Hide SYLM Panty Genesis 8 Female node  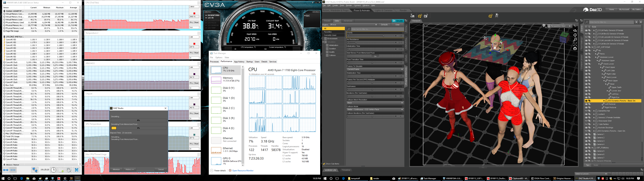click(x=586, y=31)
